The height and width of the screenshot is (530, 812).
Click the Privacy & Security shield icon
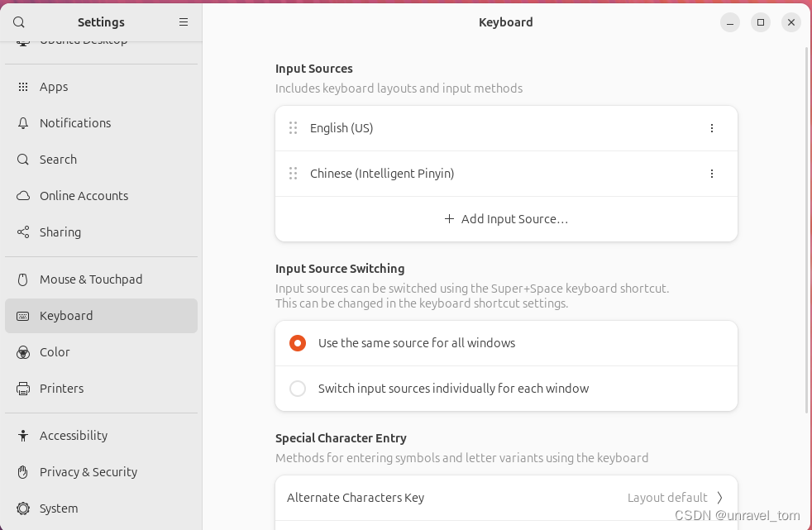[x=23, y=472]
